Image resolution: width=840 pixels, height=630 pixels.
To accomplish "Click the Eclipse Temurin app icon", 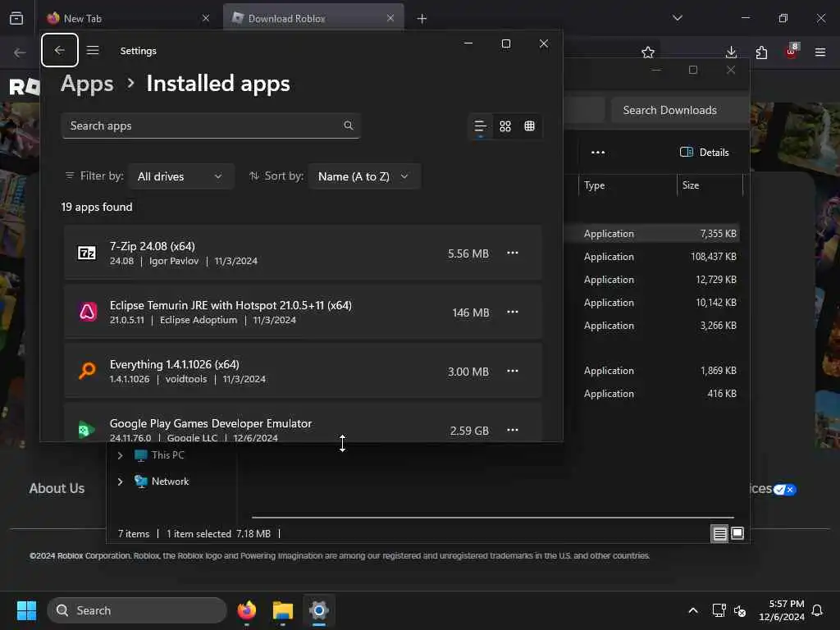I will coord(87,312).
